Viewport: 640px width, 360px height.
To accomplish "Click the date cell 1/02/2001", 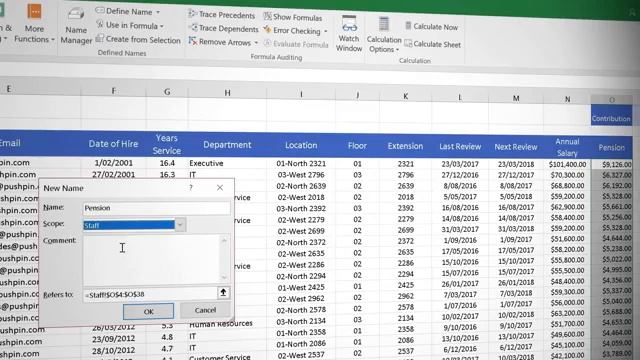I will [113, 163].
